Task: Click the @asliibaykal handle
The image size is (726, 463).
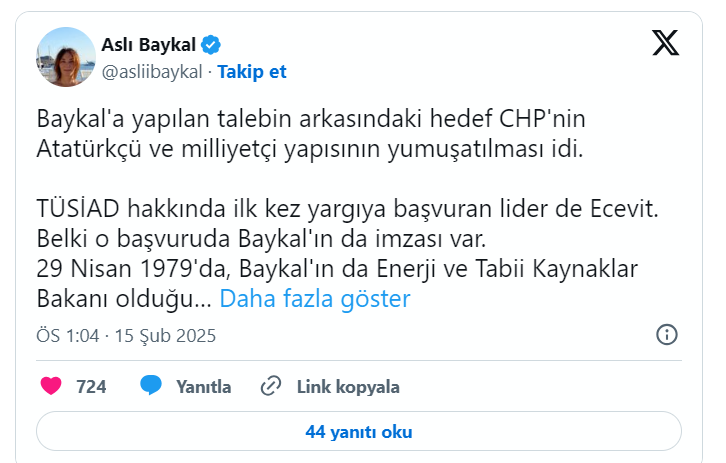Action: [x=153, y=71]
